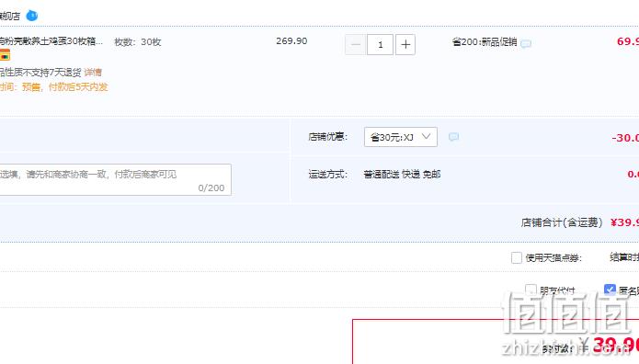Increase quantity with the plus button
The width and height of the screenshot is (639, 364).
point(405,44)
